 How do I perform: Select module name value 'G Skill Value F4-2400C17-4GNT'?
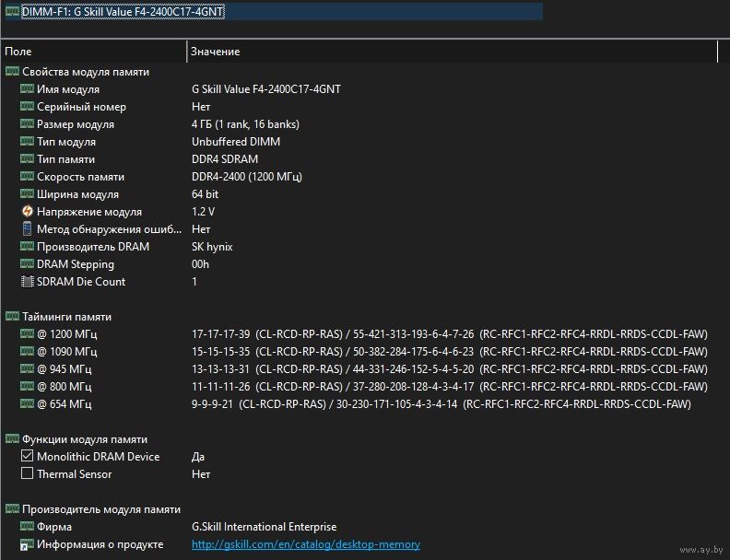click(x=265, y=88)
